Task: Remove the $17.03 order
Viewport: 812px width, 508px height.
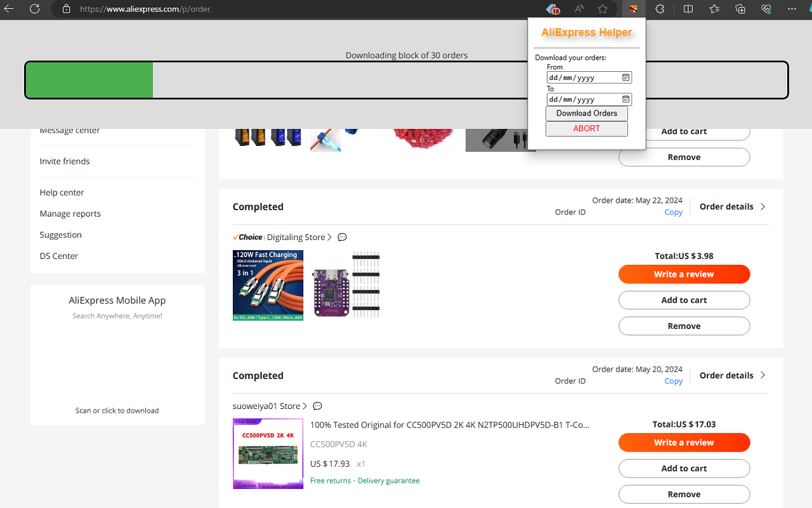Action: pyautogui.click(x=684, y=495)
